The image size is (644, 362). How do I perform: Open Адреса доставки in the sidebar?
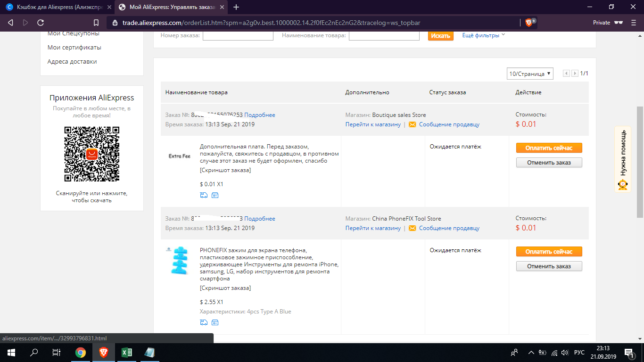pyautogui.click(x=72, y=62)
